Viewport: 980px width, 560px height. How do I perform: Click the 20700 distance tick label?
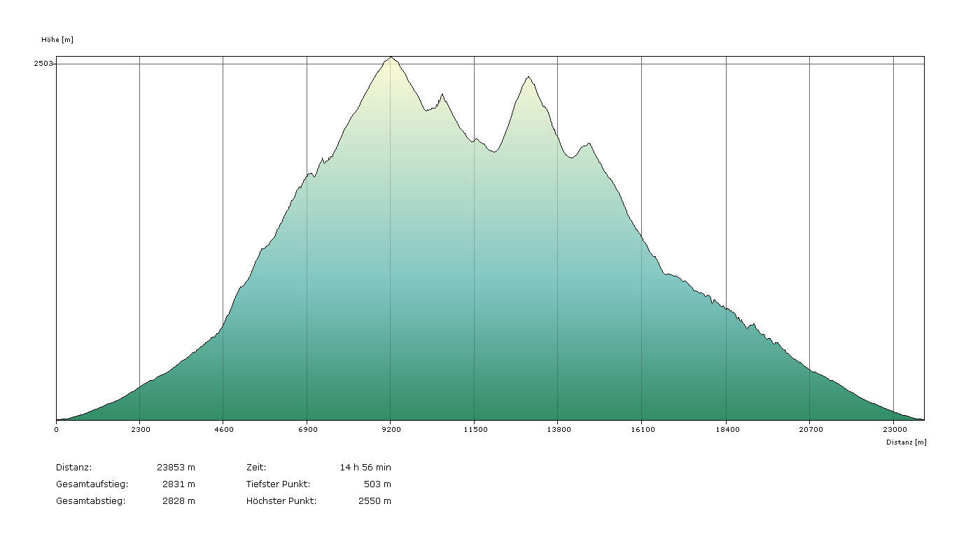click(x=811, y=429)
